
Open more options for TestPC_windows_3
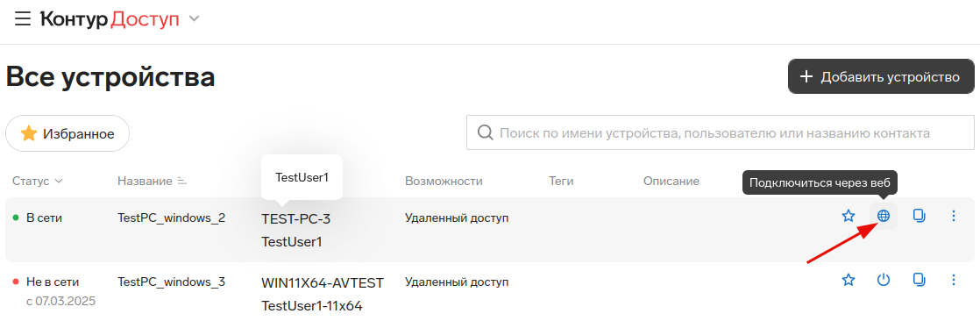(954, 280)
